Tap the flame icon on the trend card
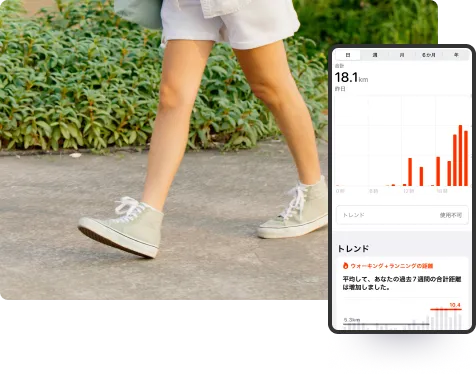 pyautogui.click(x=345, y=266)
